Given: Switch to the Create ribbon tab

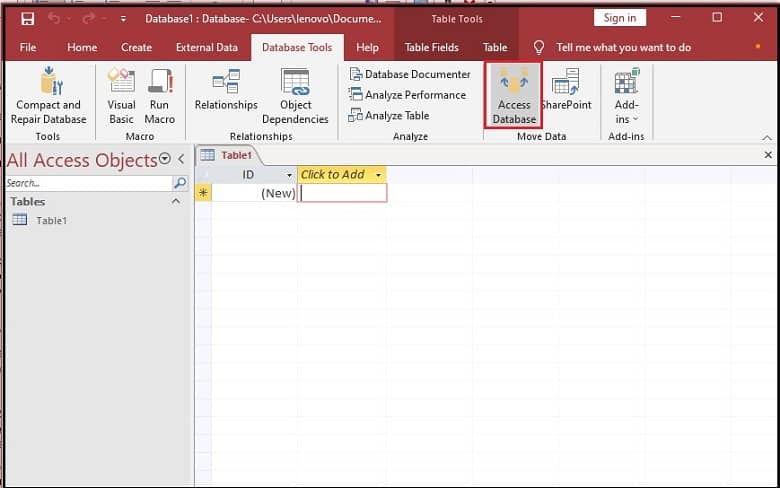Looking at the screenshot, I should 136,47.
